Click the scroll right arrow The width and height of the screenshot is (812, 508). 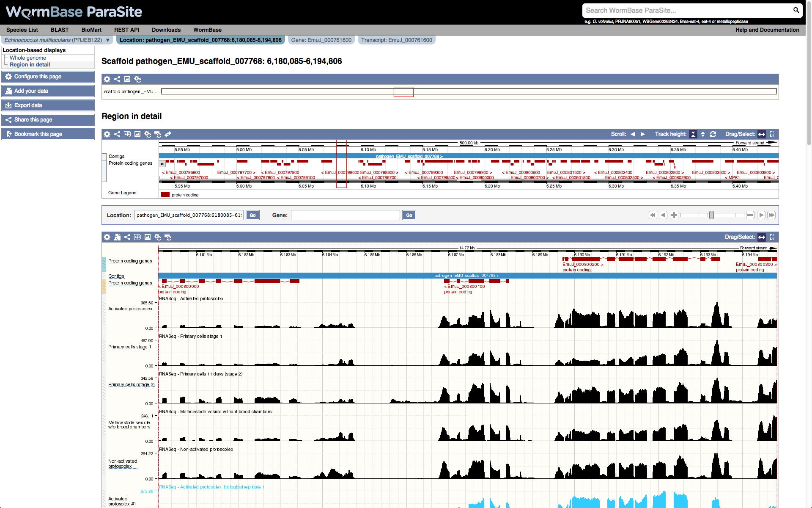(643, 134)
